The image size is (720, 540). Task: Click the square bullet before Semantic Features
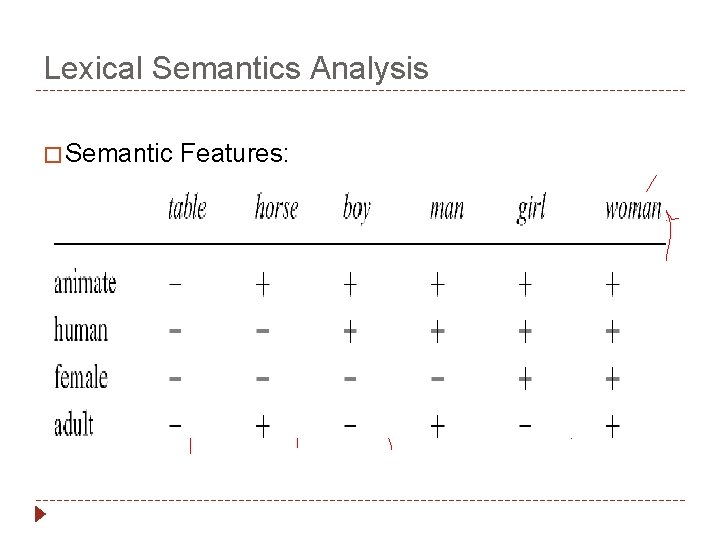pos(53,155)
